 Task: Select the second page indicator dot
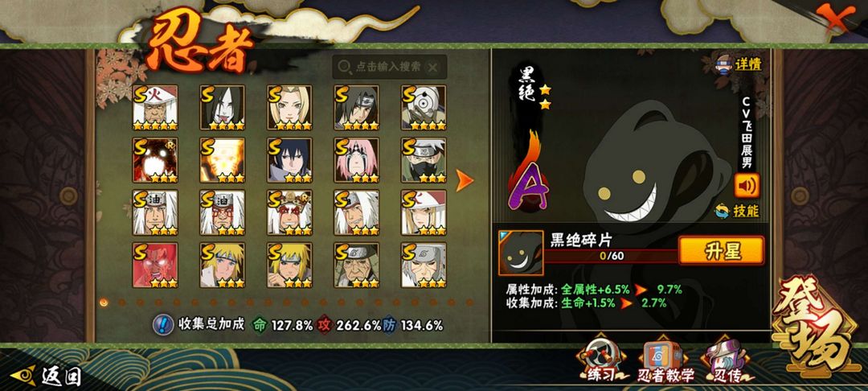(122, 303)
